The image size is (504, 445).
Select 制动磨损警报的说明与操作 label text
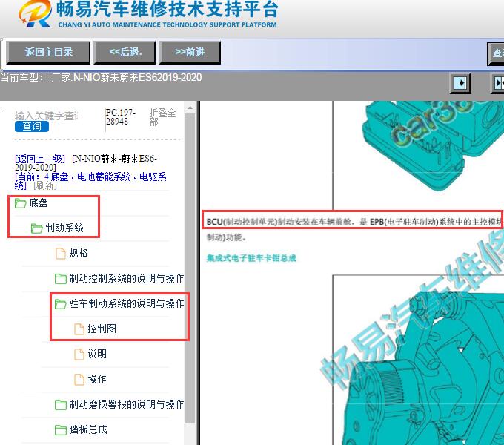(x=127, y=404)
